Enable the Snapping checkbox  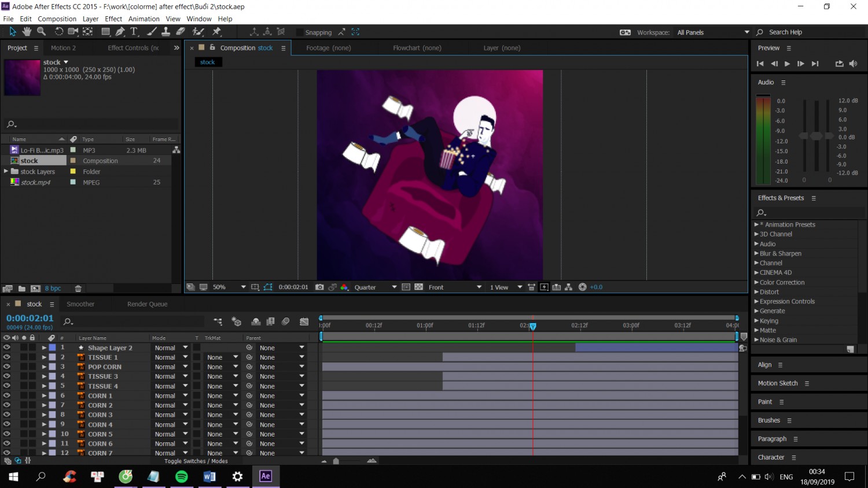click(x=300, y=32)
